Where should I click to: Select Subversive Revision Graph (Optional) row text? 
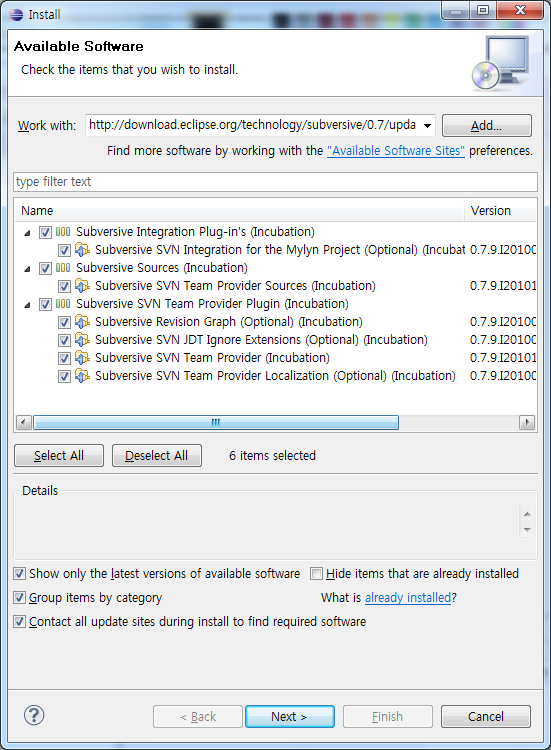[229, 322]
